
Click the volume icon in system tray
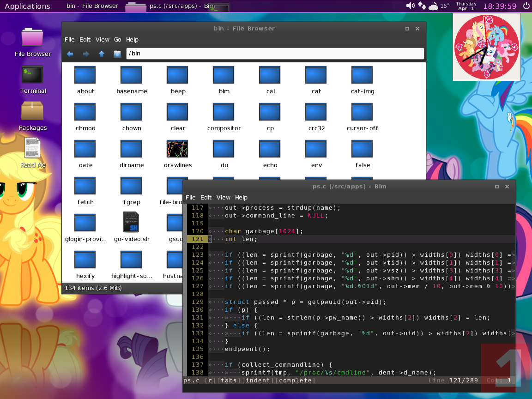pos(410,6)
